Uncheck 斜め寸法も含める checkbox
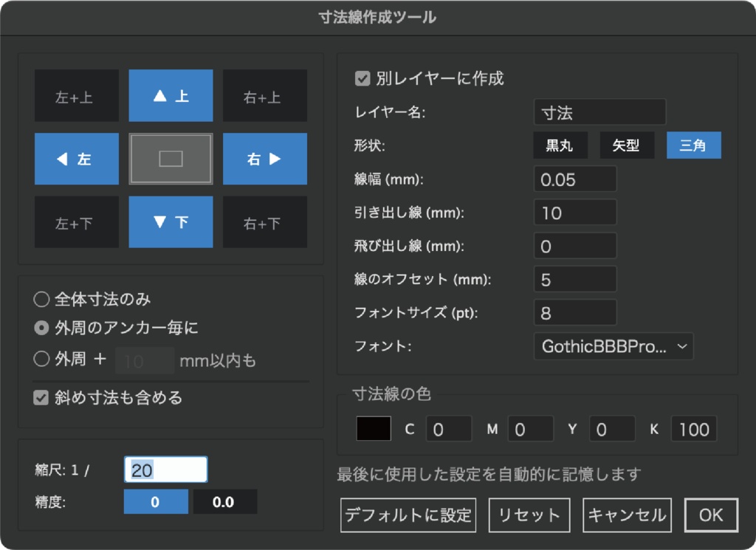756x550 pixels. [x=41, y=398]
